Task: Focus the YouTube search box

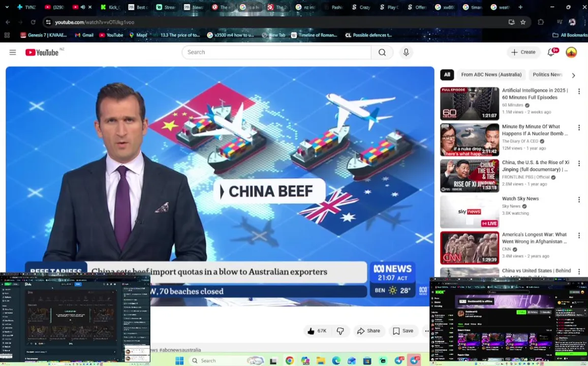Action: (x=277, y=52)
